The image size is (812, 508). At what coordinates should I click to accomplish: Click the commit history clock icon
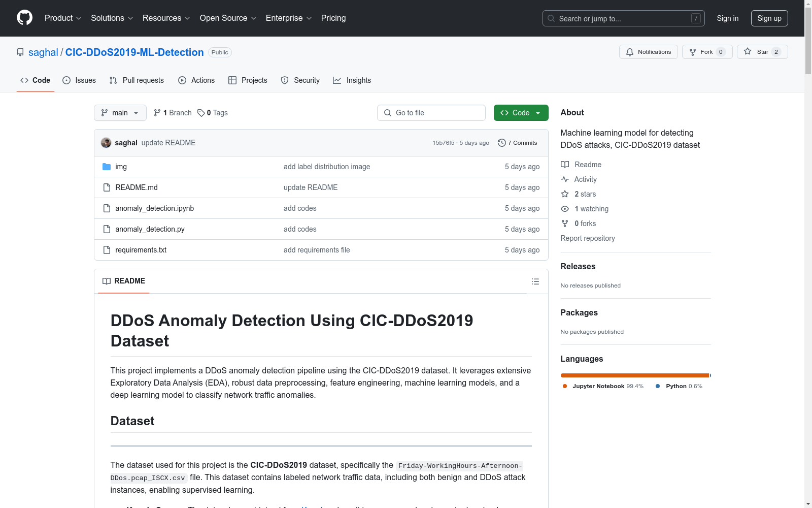pyautogui.click(x=502, y=143)
